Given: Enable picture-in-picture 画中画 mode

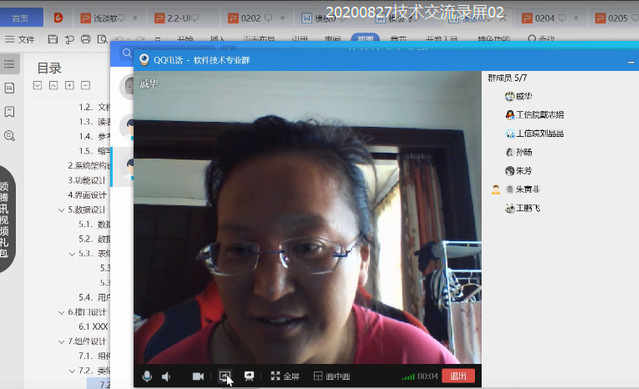Looking at the screenshot, I should [x=332, y=376].
